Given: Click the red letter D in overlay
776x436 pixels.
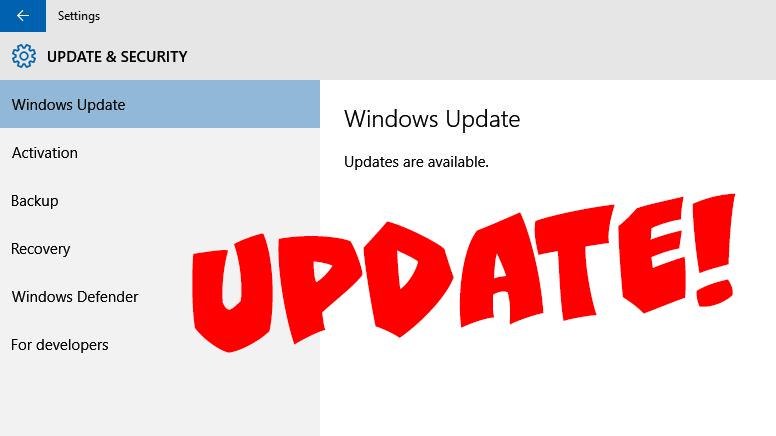Looking at the screenshot, I should point(408,280).
